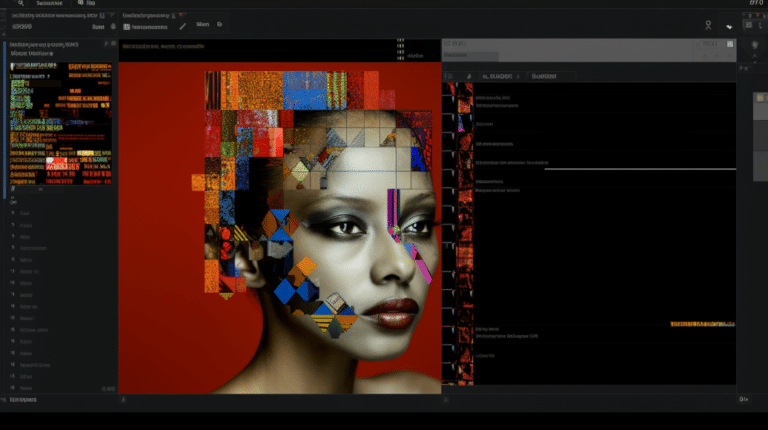Open the user profile icon at top right
The height and width of the screenshot is (430, 768).
(x=708, y=25)
